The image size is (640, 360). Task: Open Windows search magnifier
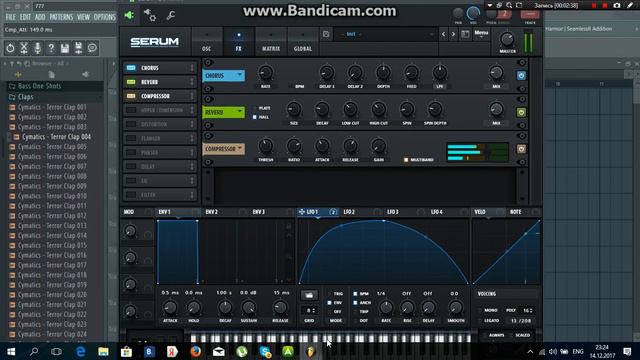[34, 351]
